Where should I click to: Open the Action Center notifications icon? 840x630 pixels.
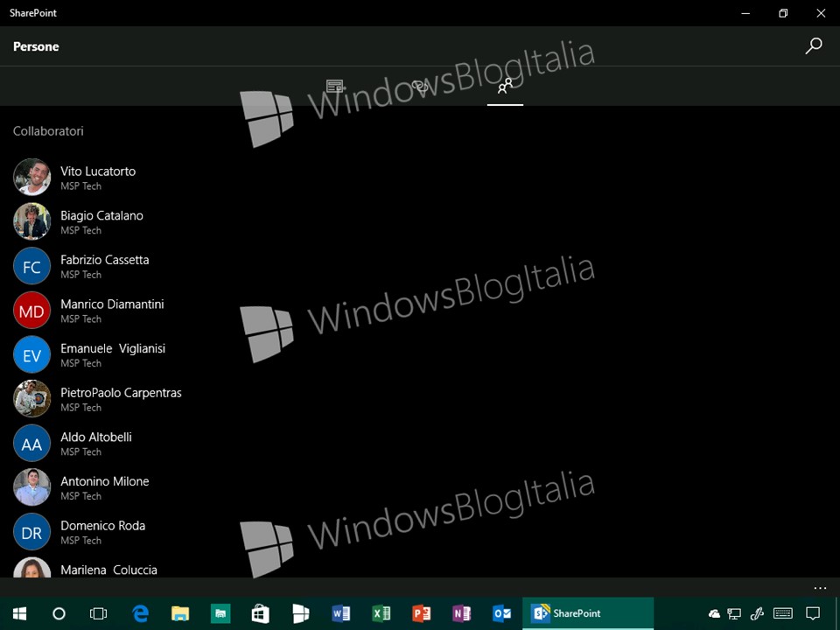[x=813, y=613]
